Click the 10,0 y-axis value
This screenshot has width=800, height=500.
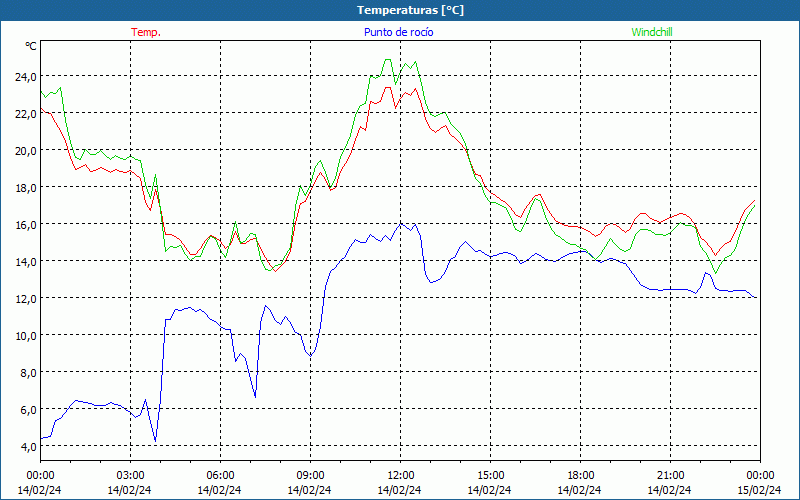click(26, 336)
